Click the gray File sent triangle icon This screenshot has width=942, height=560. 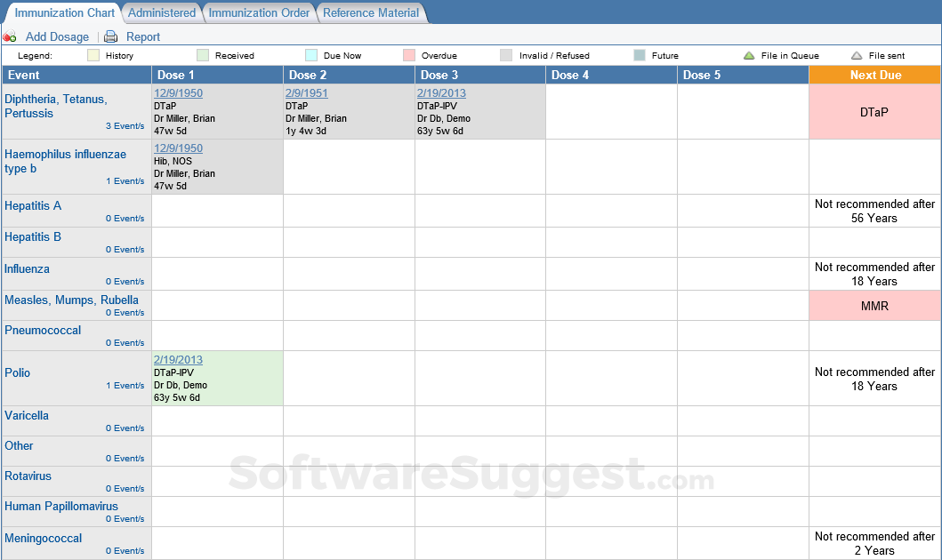(857, 56)
